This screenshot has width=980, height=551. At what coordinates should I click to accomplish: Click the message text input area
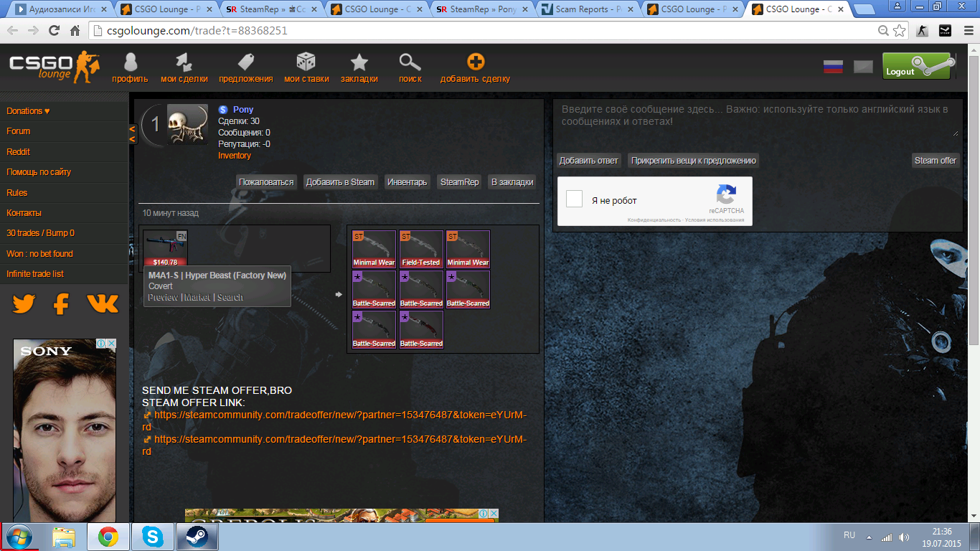(757, 118)
